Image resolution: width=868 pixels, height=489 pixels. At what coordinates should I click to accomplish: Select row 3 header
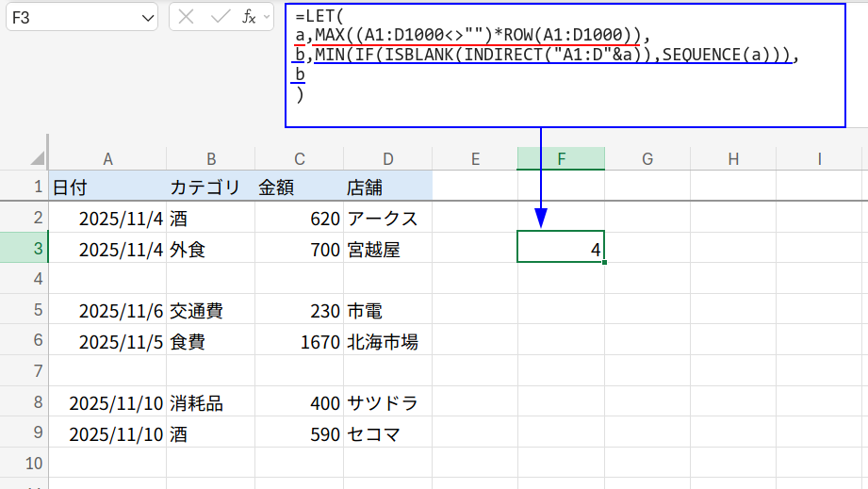[25, 247]
